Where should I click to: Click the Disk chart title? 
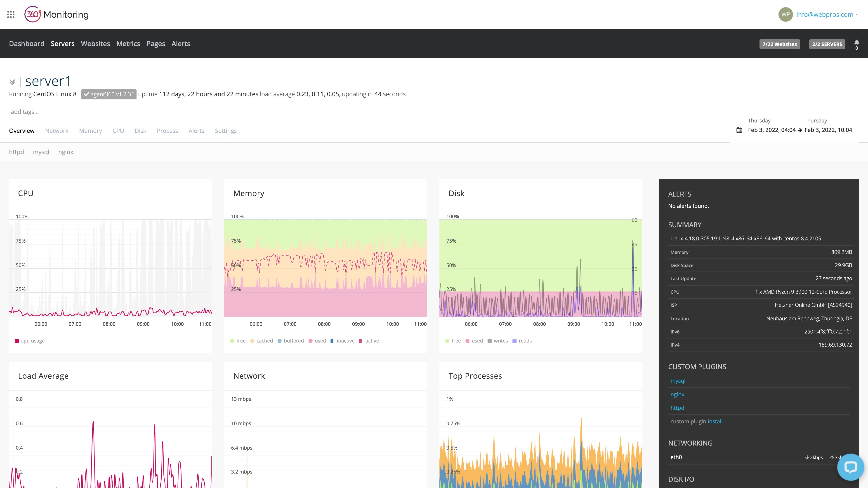click(x=456, y=193)
